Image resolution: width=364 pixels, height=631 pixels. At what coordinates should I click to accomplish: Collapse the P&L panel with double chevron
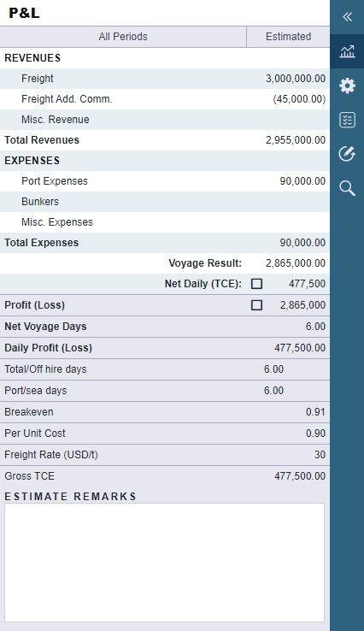point(347,17)
